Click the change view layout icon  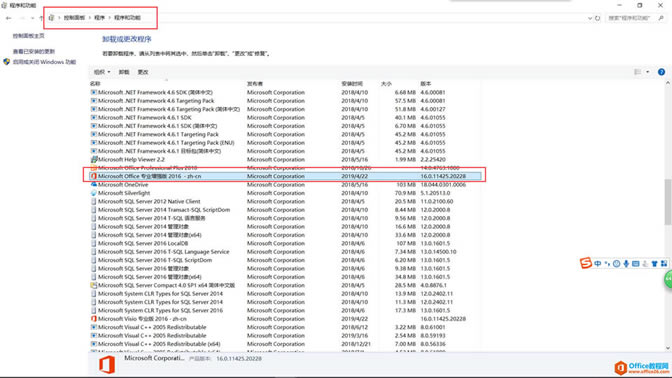638,72
